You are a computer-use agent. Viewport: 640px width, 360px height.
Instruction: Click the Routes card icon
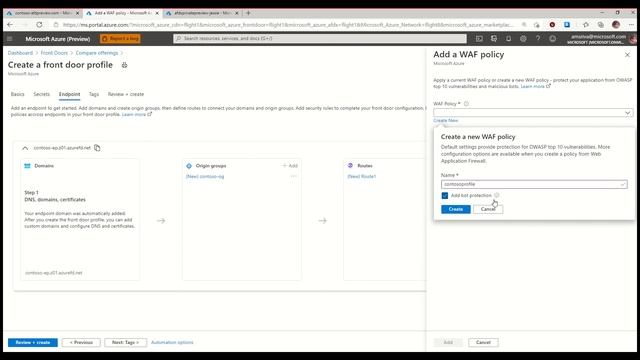350,166
